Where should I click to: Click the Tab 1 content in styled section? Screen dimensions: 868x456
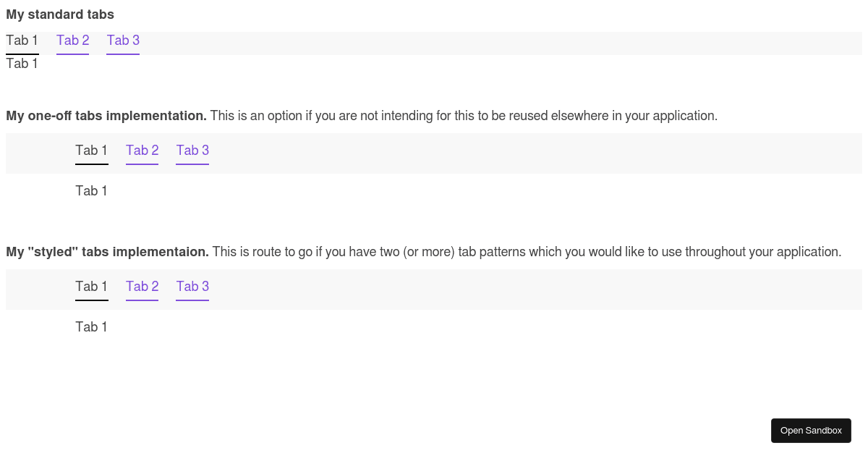91,326
